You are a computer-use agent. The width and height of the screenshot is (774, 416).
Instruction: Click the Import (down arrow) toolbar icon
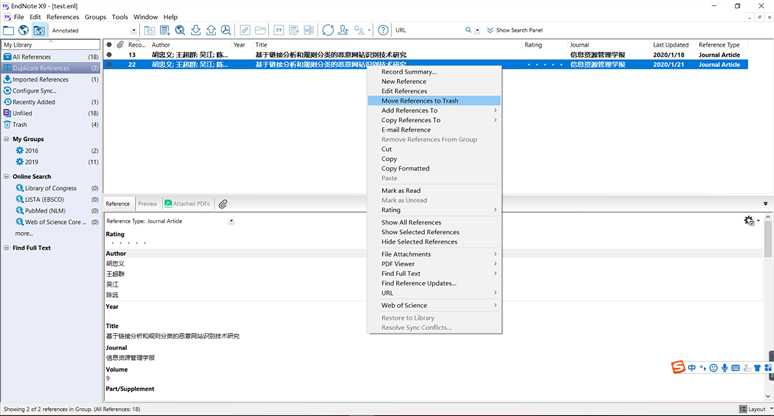(196, 30)
